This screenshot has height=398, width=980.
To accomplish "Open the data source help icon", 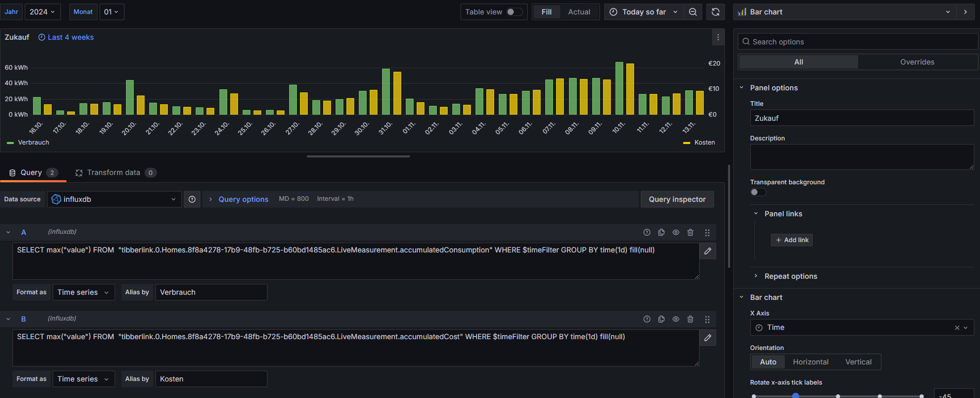I will (x=192, y=199).
